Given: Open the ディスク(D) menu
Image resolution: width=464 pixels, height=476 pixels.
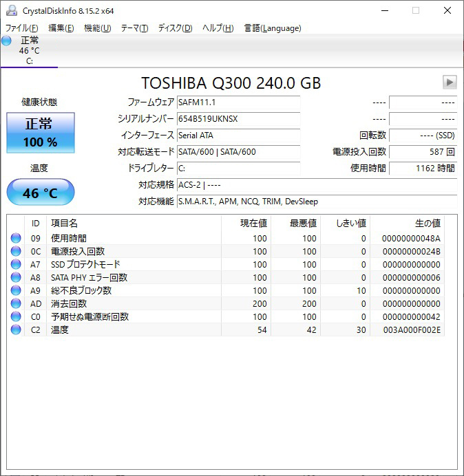Looking at the screenshot, I should click(x=176, y=28).
